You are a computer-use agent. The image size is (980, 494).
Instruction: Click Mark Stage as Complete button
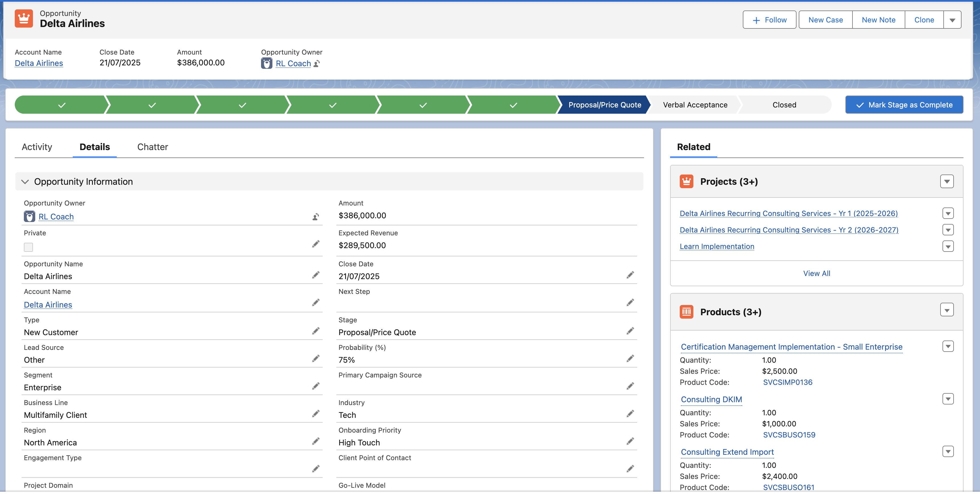tap(904, 105)
